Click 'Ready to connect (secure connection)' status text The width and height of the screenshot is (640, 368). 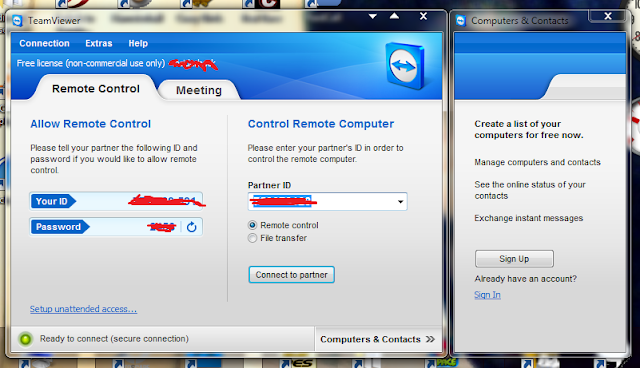pos(114,339)
